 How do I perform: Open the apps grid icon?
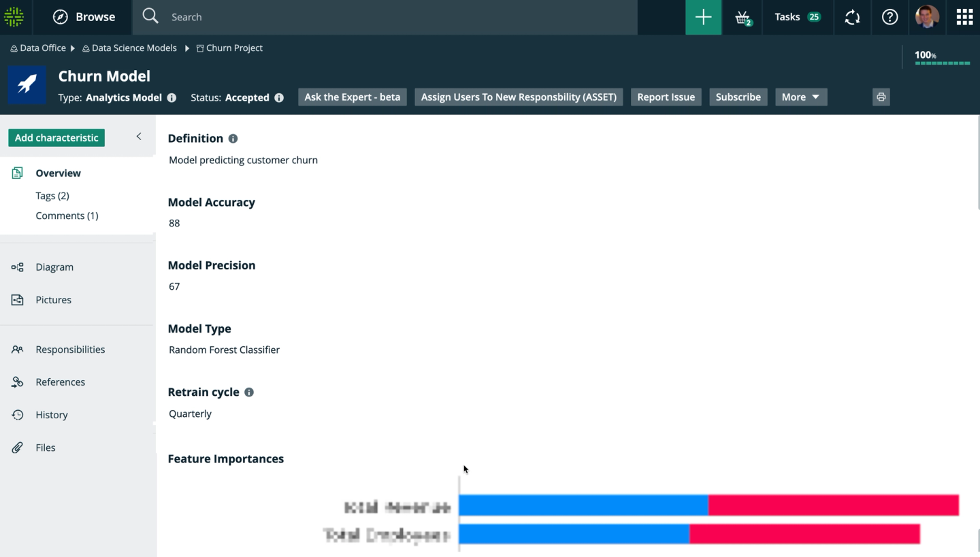pos(964,17)
